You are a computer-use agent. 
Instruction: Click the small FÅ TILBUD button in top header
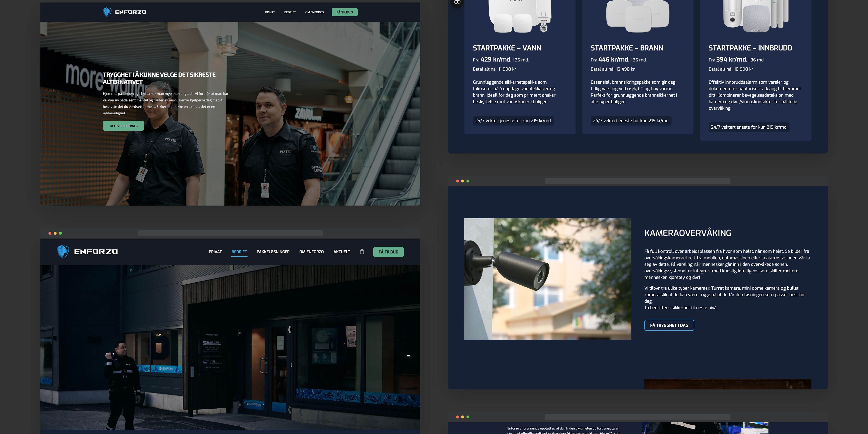pyautogui.click(x=344, y=12)
